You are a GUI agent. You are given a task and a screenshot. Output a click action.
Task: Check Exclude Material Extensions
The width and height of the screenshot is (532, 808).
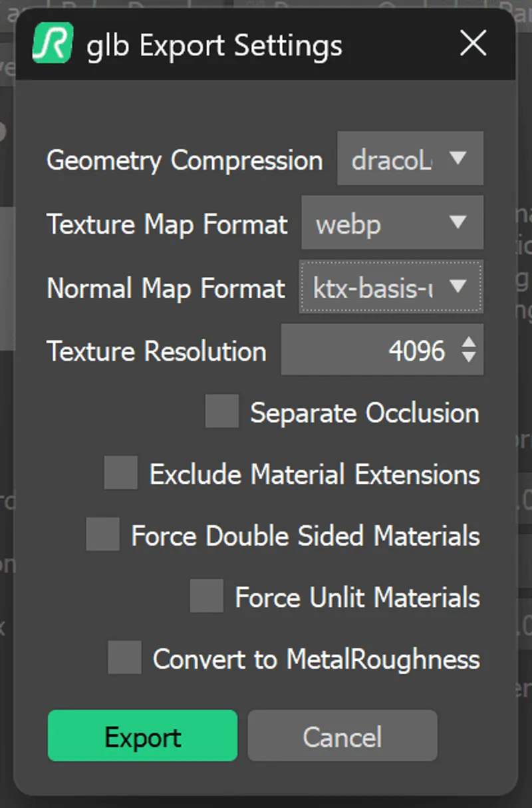click(120, 474)
